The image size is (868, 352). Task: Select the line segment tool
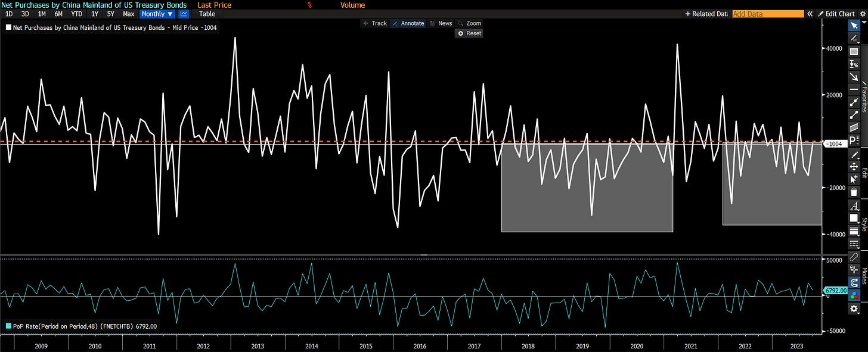click(x=854, y=115)
